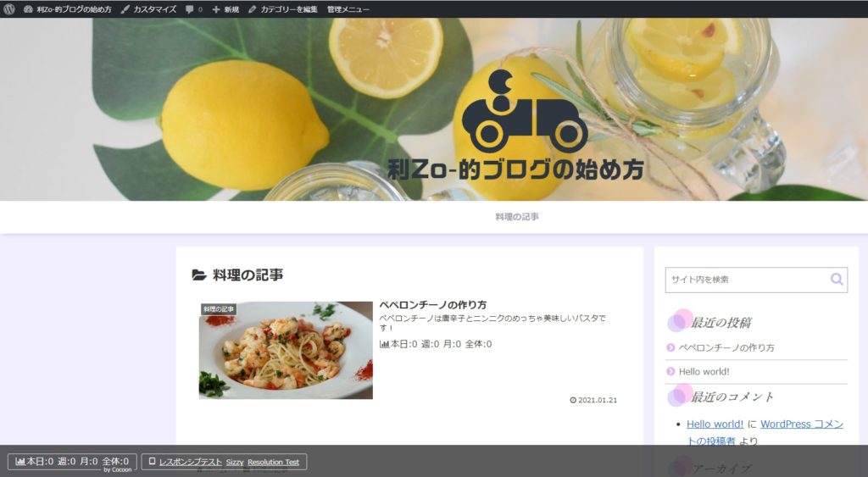Open カスタマイズ in the admin bar

[x=148, y=9]
